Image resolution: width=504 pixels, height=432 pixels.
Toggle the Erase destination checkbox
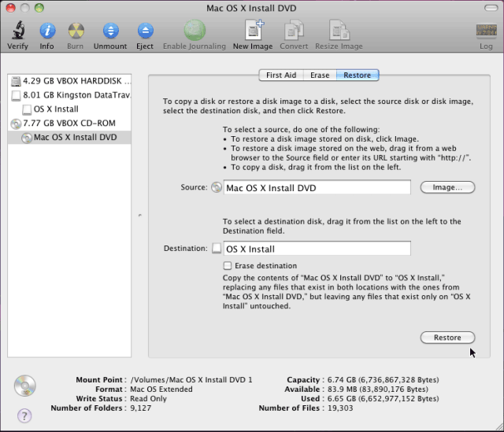[x=228, y=266]
